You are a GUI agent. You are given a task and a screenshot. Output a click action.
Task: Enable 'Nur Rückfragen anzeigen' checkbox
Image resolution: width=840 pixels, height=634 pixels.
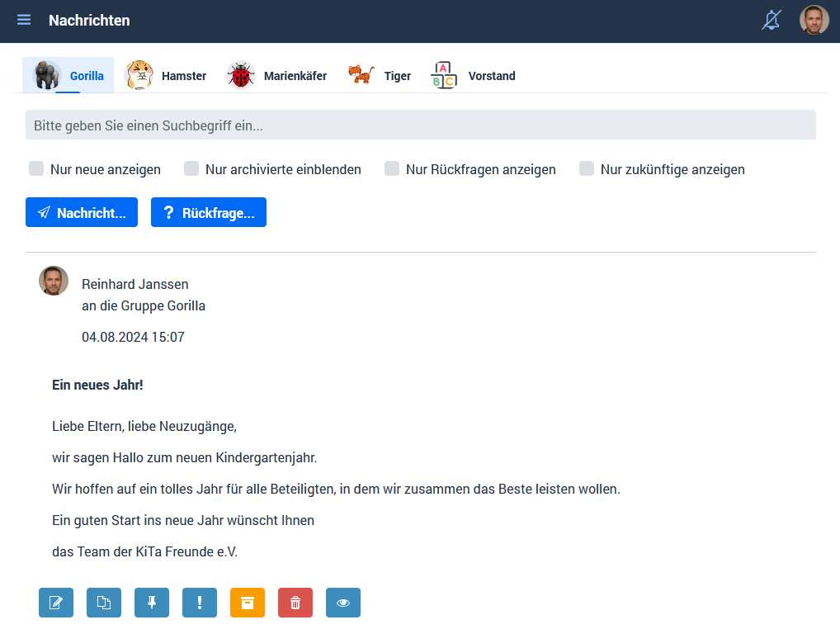click(x=392, y=168)
